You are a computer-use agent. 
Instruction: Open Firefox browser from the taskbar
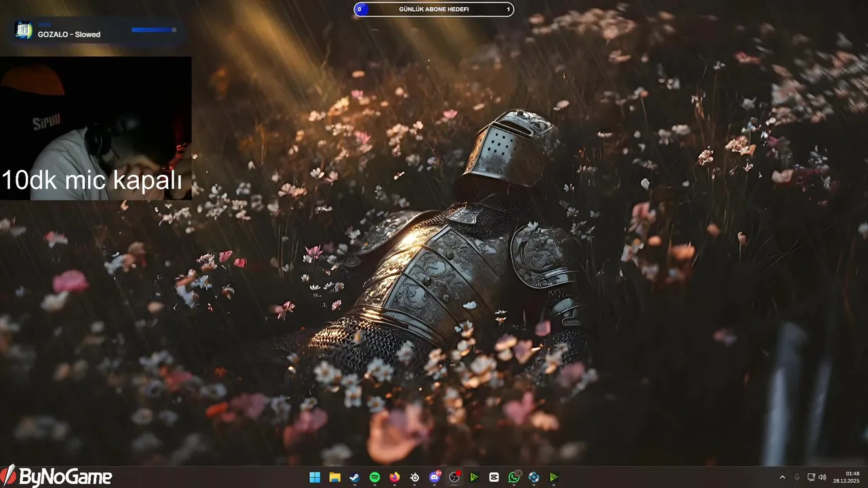point(395,477)
